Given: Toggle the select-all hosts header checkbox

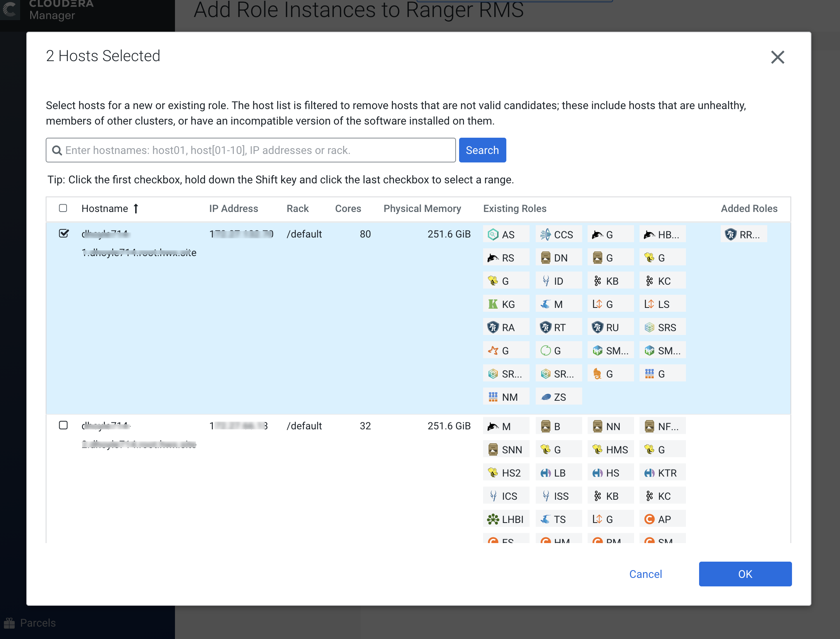Looking at the screenshot, I should click(x=63, y=208).
